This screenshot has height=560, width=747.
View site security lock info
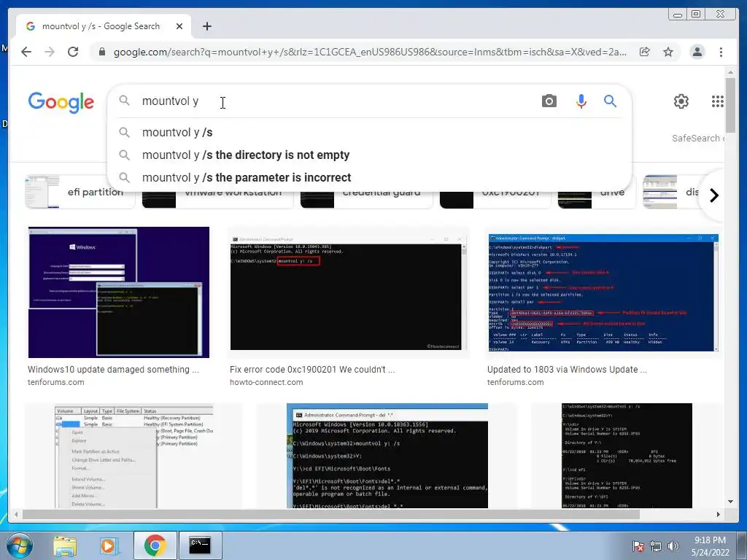(x=101, y=52)
